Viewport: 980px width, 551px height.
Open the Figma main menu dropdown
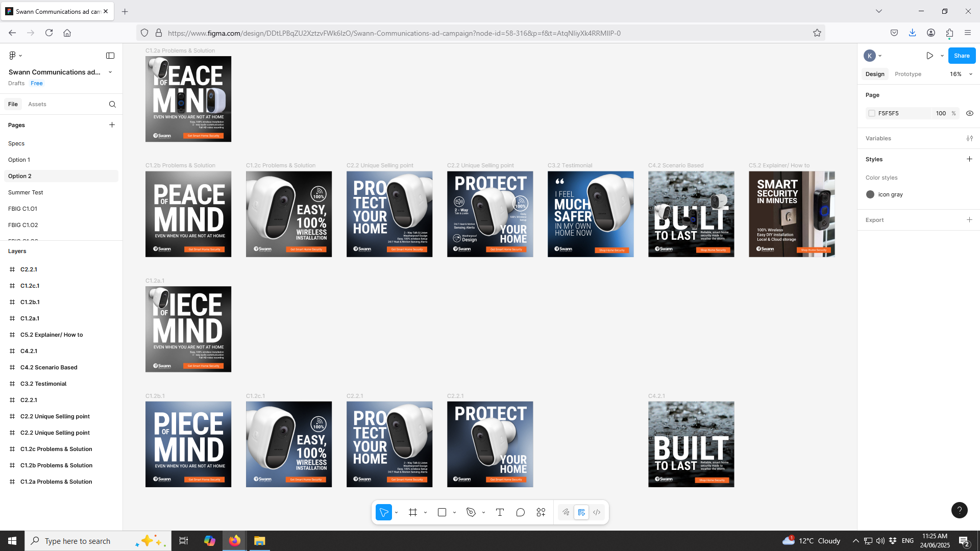15,56
